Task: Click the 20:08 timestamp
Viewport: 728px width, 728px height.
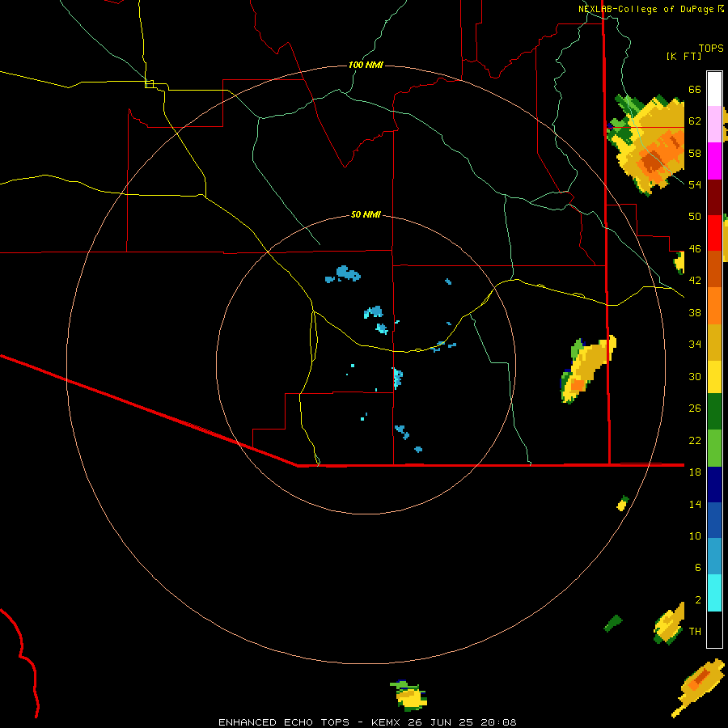Action: point(498,722)
